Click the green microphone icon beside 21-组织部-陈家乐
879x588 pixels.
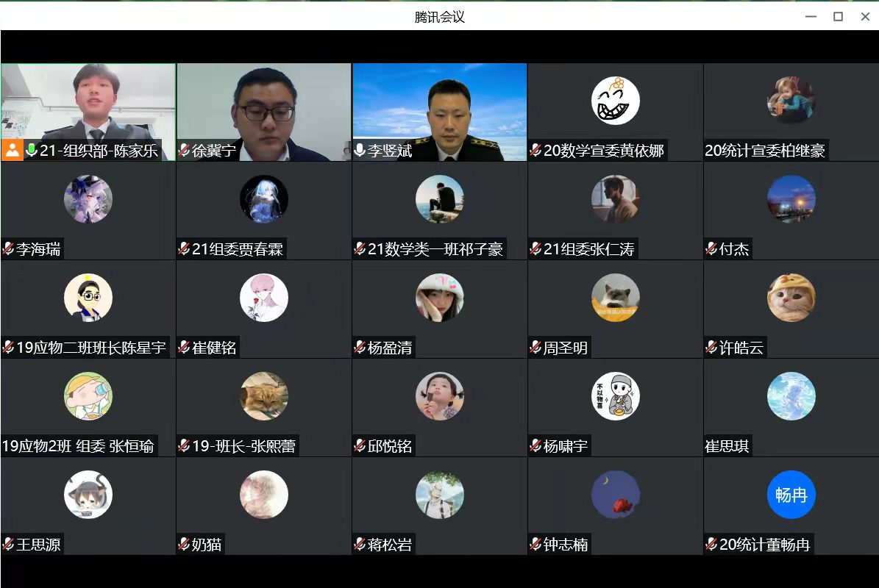(32, 151)
